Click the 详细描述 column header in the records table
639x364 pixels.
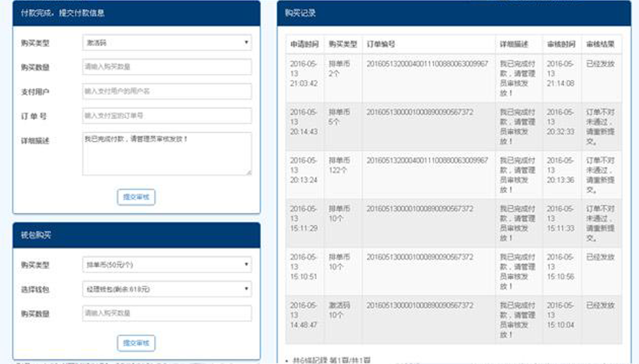pos(514,44)
